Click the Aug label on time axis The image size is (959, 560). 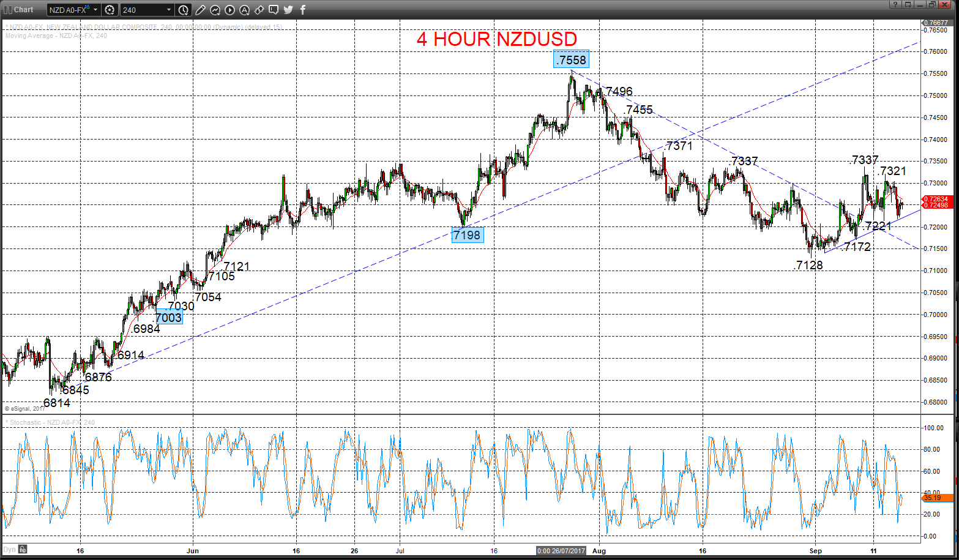pos(599,551)
